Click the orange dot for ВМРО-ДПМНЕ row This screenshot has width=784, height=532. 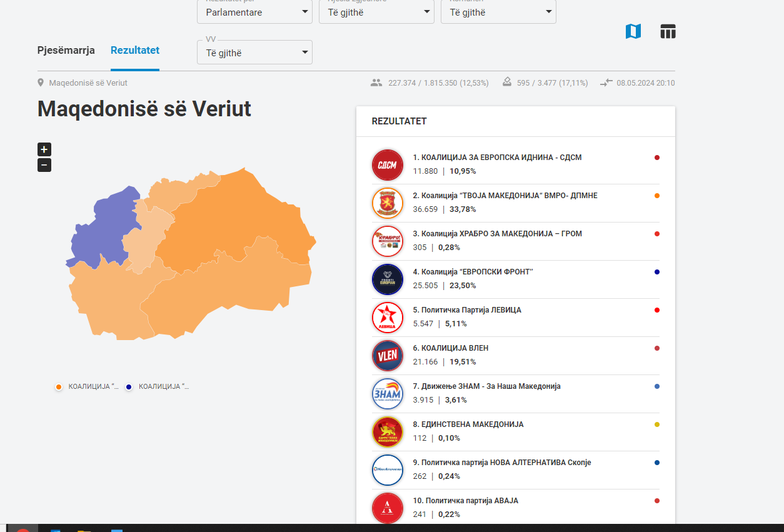pyautogui.click(x=657, y=196)
